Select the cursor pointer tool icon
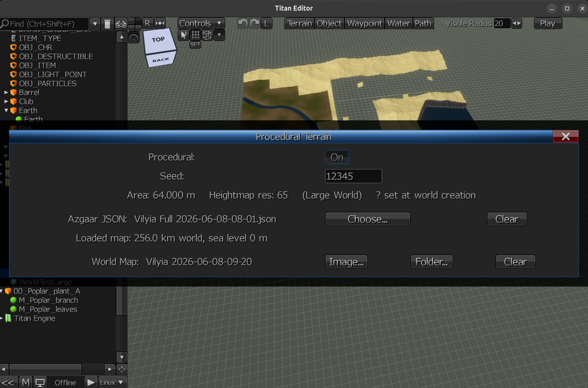This screenshot has width=588, height=388. point(183,35)
